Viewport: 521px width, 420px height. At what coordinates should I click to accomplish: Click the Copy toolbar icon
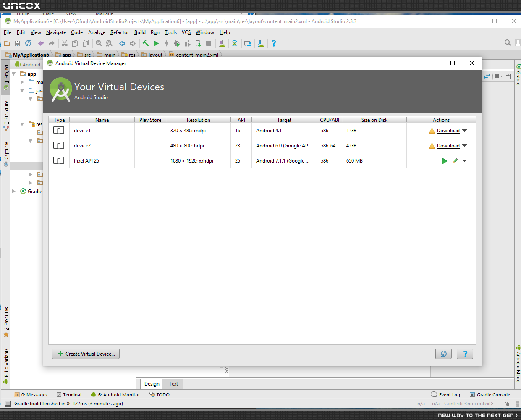click(75, 43)
